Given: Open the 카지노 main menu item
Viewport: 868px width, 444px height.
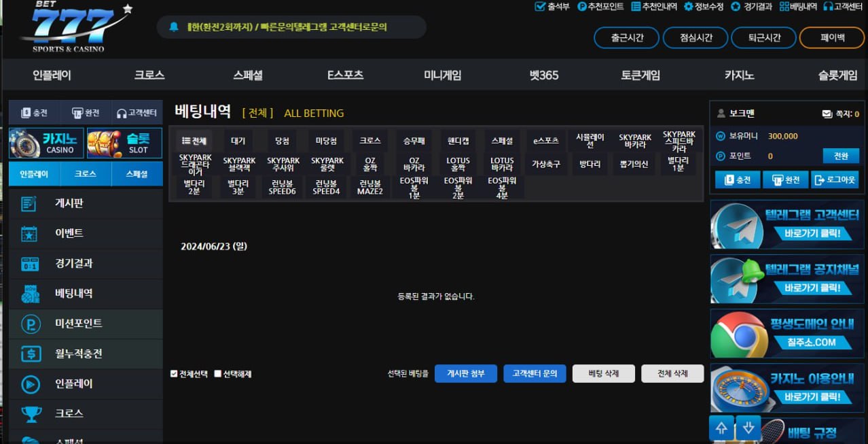Looking at the screenshot, I should click(x=739, y=75).
